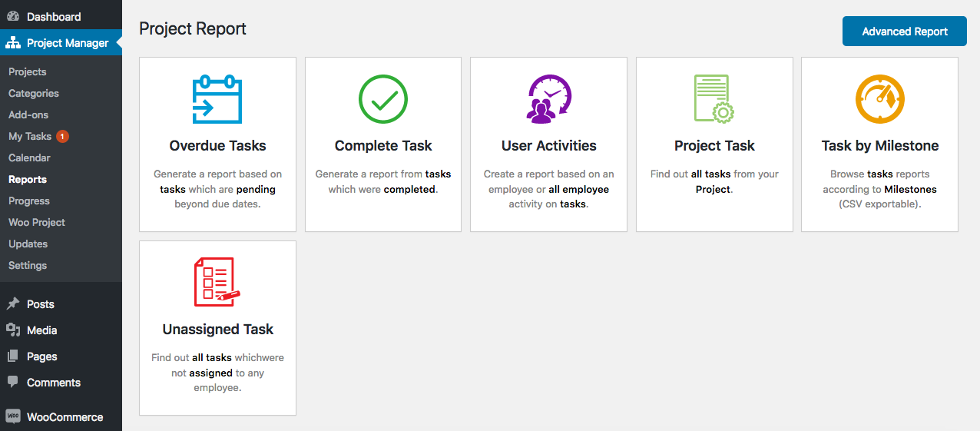Click the Media icon in sidebar

click(13, 330)
